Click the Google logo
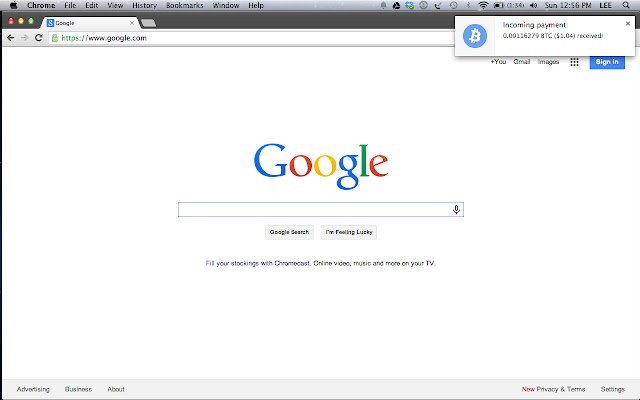The width and height of the screenshot is (640, 400). [321, 166]
